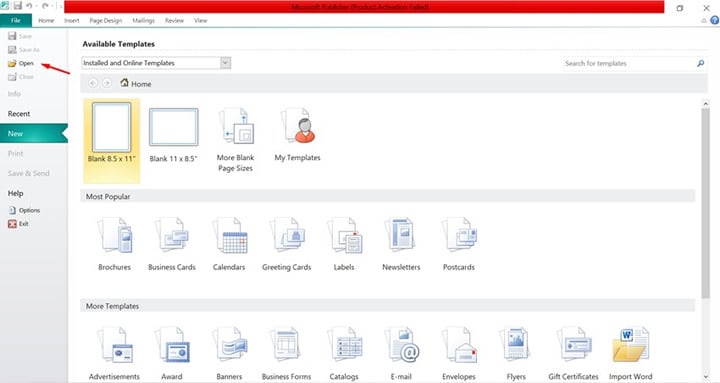720x383 pixels.
Task: Expand Installed and Online Templates dropdown
Action: 225,63
